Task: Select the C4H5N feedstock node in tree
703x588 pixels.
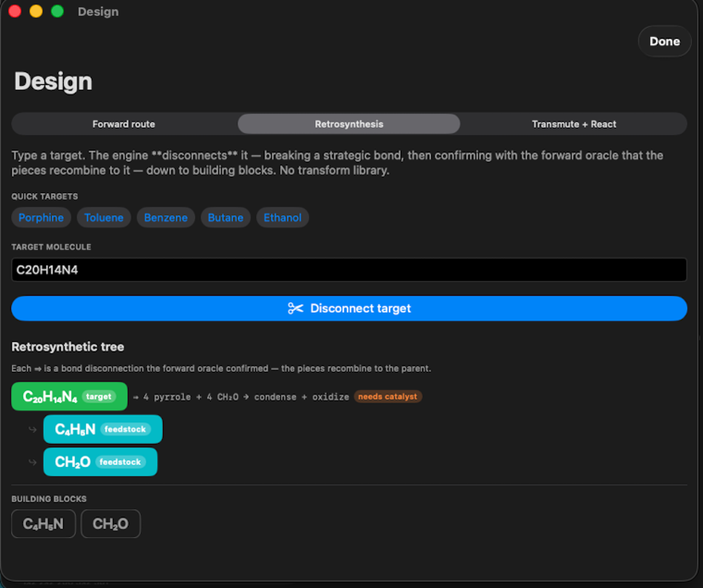Action: (x=103, y=429)
